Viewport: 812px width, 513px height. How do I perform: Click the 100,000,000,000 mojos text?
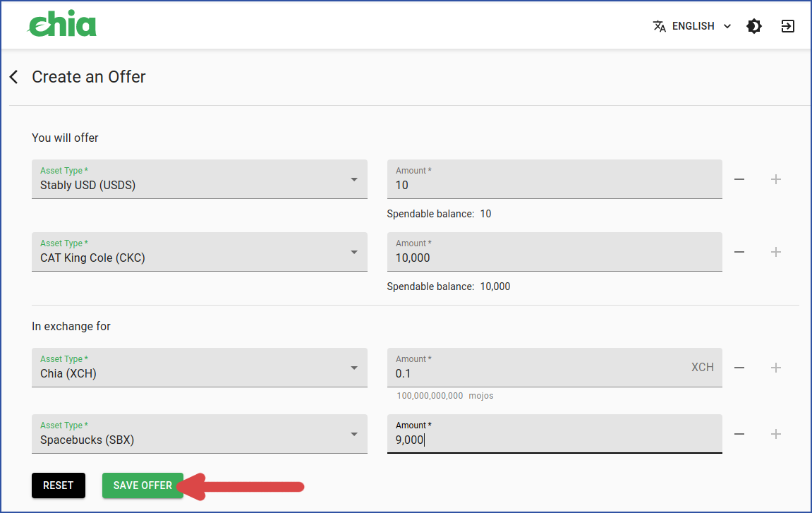pos(445,396)
